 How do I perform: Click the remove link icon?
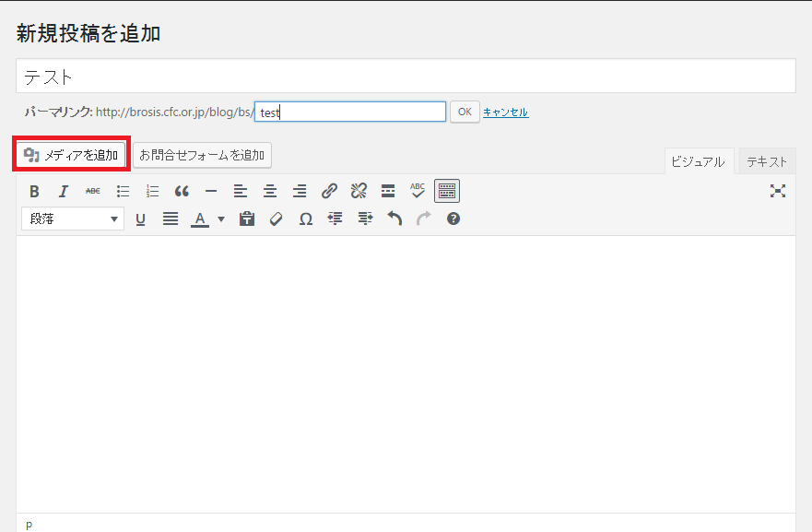[359, 191]
